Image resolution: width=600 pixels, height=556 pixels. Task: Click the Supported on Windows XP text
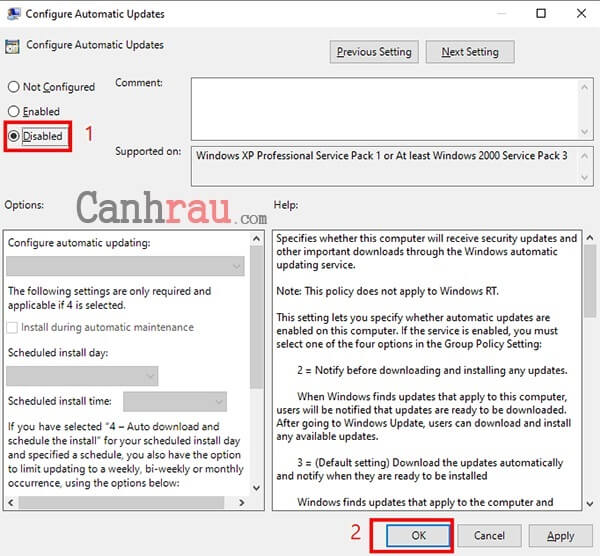[382, 156]
